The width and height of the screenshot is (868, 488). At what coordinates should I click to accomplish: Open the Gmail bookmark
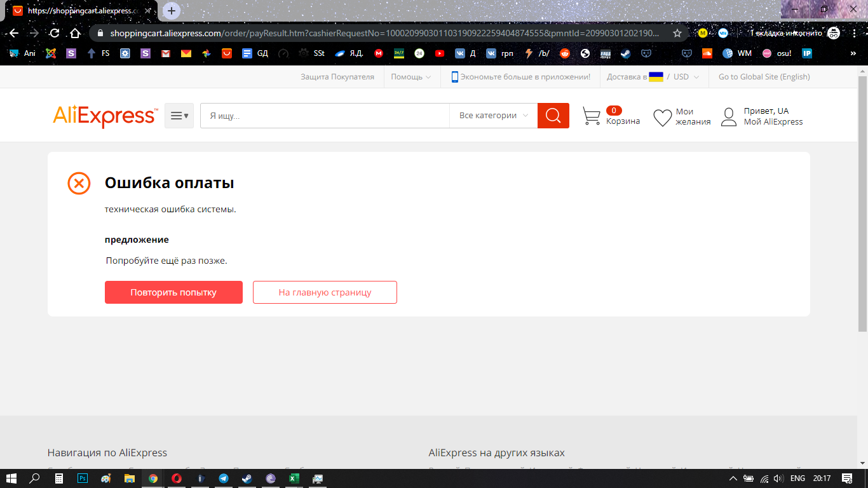point(166,53)
